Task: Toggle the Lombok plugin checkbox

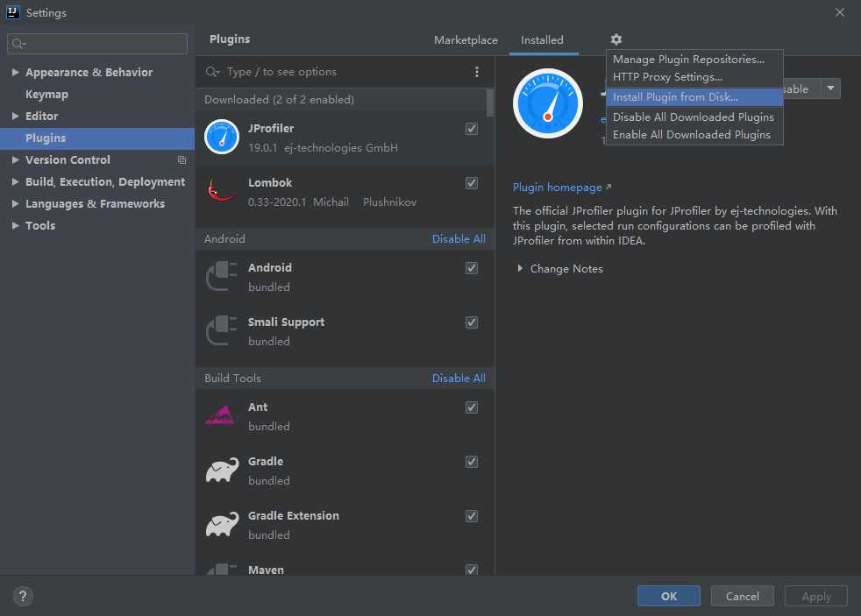Action: 471,182
